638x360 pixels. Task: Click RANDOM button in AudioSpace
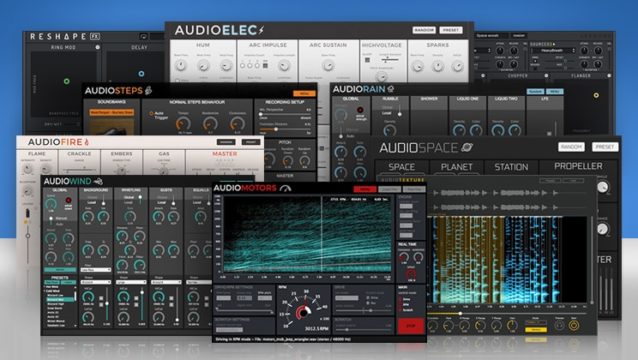click(x=571, y=147)
